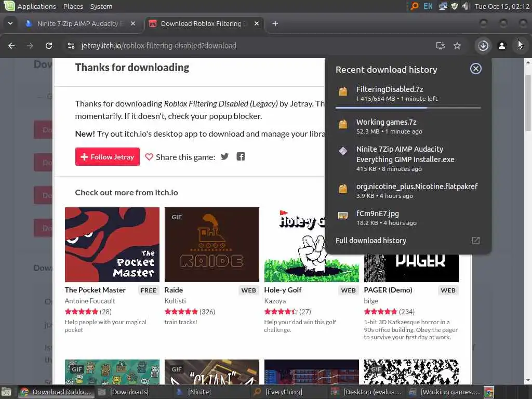Open the Ninite 7Zip AIMP Audacity installer entry
This screenshot has width=532, height=399.
point(408,158)
